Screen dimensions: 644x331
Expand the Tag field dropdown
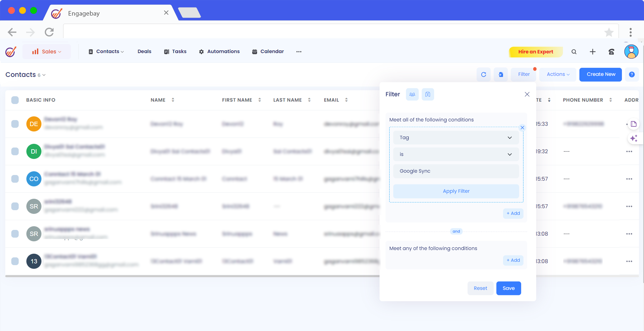456,138
